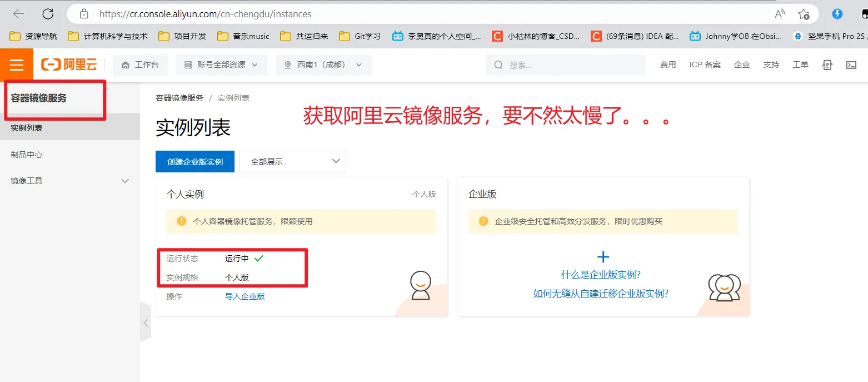Open the 全部展示 filter dropdown

[x=293, y=161]
